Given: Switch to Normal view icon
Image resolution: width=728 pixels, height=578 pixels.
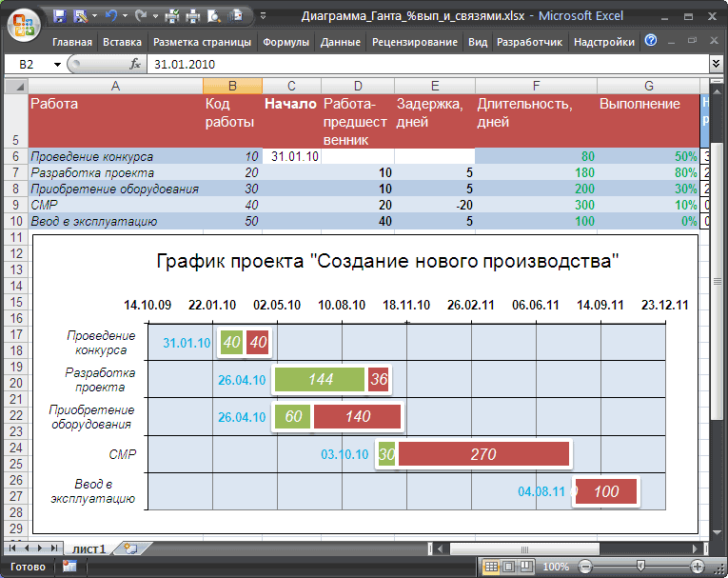Looking at the screenshot, I should coord(491,567).
